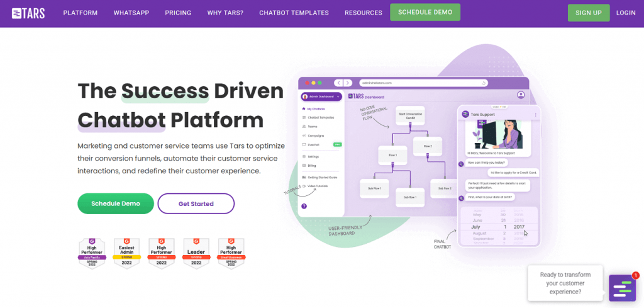Browse Chatbot Templates from navigation
The image size is (644, 308).
click(294, 13)
